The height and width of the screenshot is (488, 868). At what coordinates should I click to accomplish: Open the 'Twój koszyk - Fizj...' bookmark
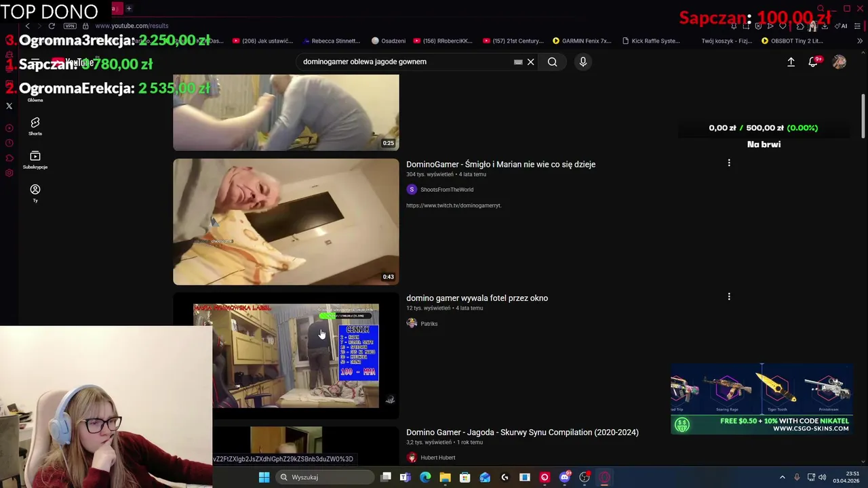tap(727, 41)
